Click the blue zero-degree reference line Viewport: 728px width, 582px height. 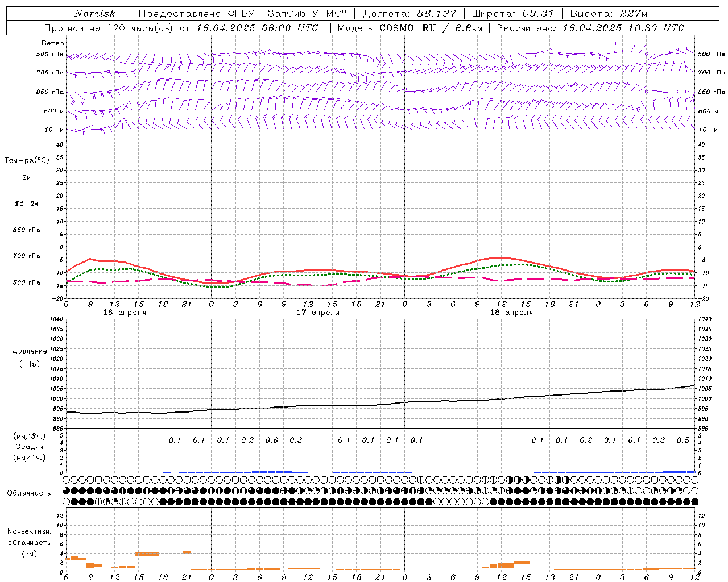[380, 247]
